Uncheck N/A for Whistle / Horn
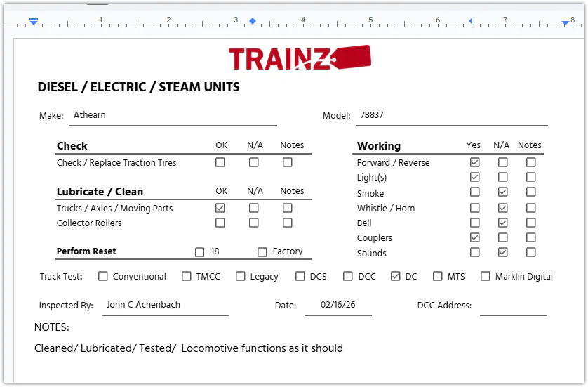 coord(503,208)
